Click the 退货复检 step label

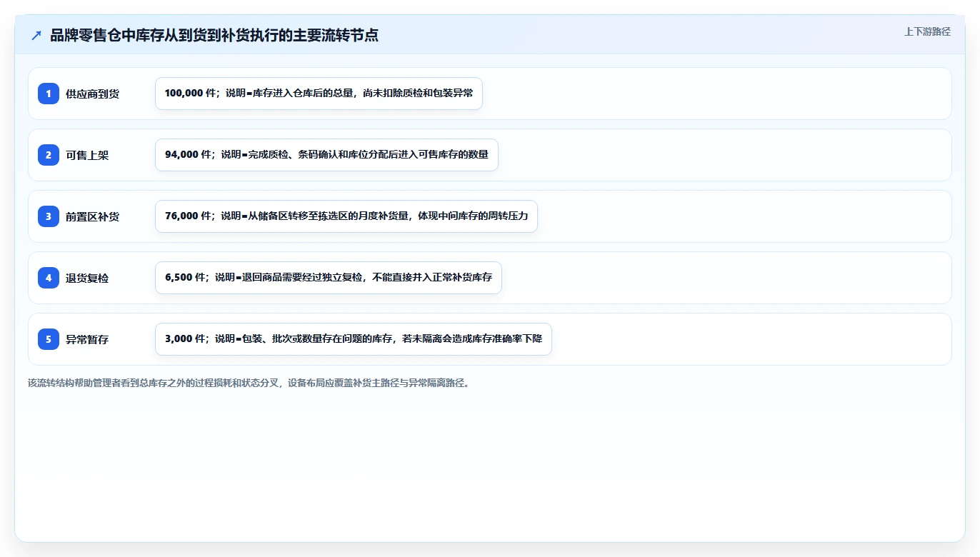pyautogui.click(x=87, y=278)
